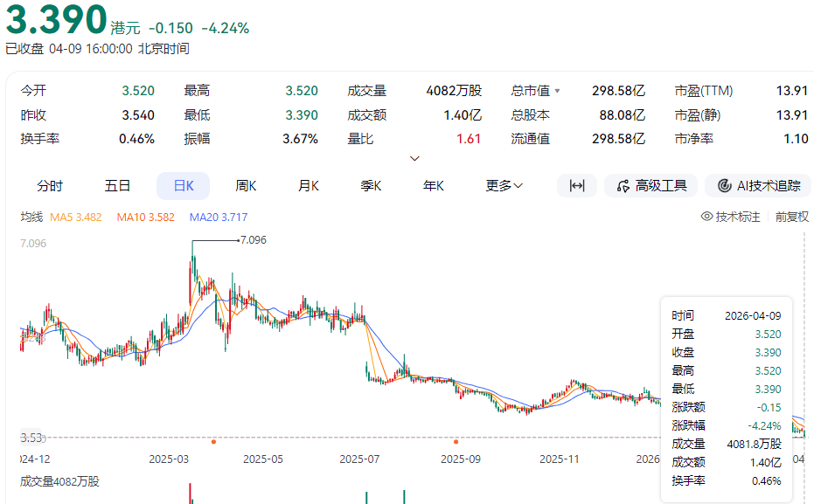Image resolution: width=814 pixels, height=504 pixels.
Task: Click the 7.096 peak price marker
Action: pos(253,239)
